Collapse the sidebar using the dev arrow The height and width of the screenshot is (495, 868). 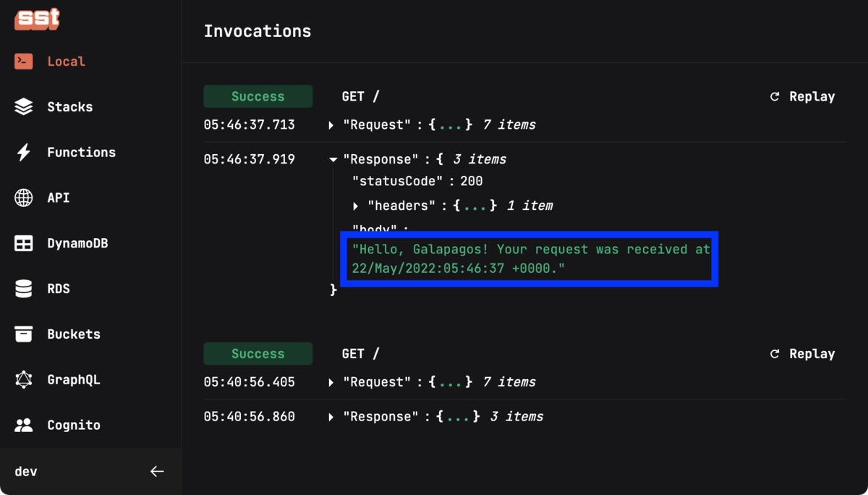(157, 471)
